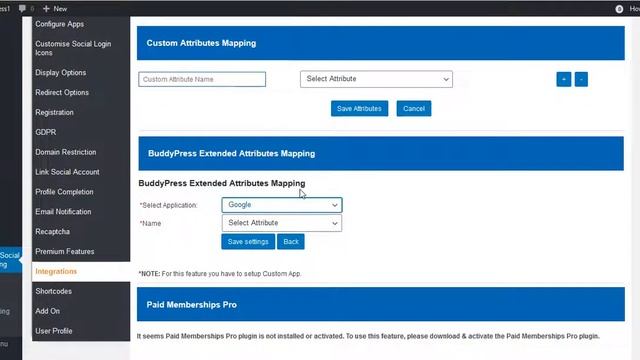Click the comments bubble icon in admin bar

(x=22, y=9)
